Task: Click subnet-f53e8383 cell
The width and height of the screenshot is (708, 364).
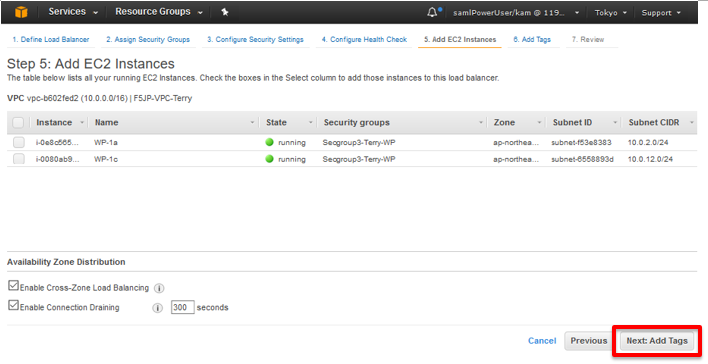Action: pos(581,142)
